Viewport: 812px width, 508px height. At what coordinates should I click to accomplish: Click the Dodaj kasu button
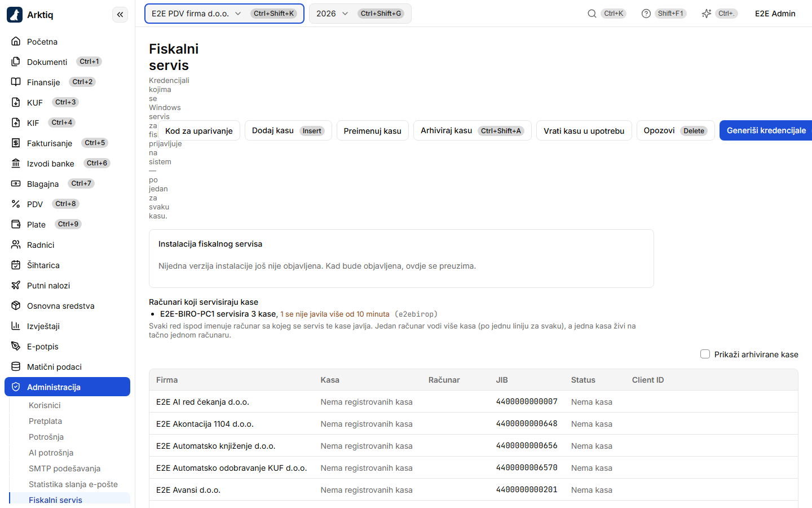(288, 130)
